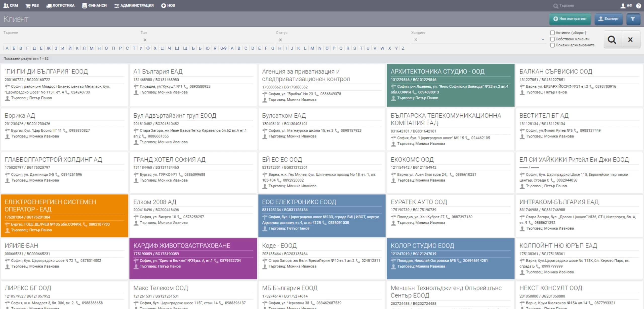Filter clients by Cyrillic letter Щ
The height and width of the screenshot is (309, 644).
pos(185,48)
